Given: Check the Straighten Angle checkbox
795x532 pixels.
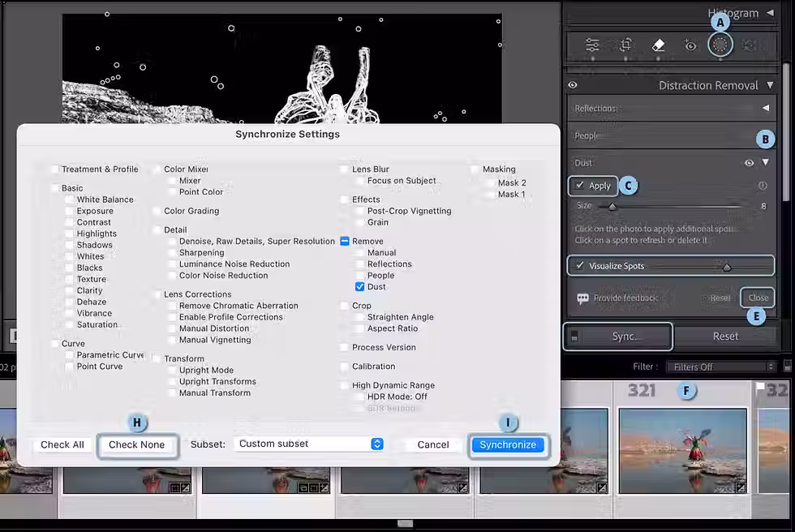Looking at the screenshot, I should [x=359, y=317].
